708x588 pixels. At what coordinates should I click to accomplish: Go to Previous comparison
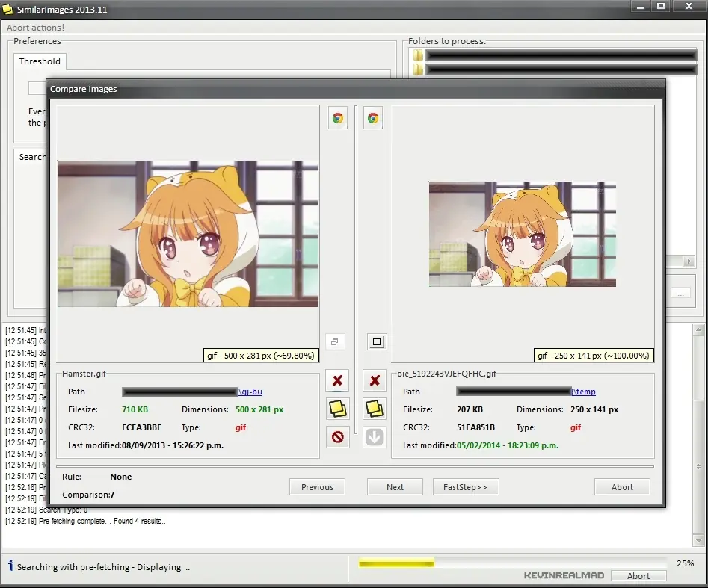coord(317,487)
